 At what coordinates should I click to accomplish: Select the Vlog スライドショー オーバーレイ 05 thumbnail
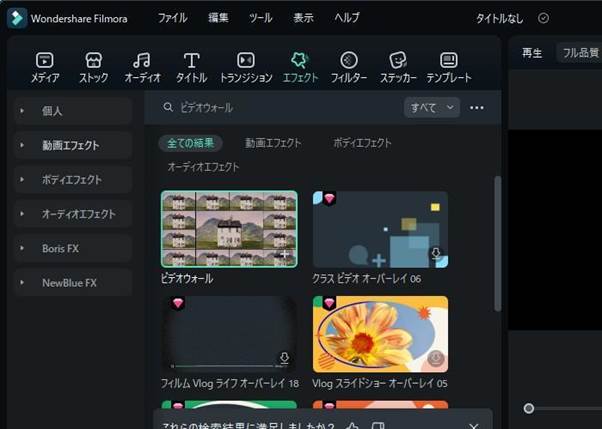pyautogui.click(x=380, y=334)
